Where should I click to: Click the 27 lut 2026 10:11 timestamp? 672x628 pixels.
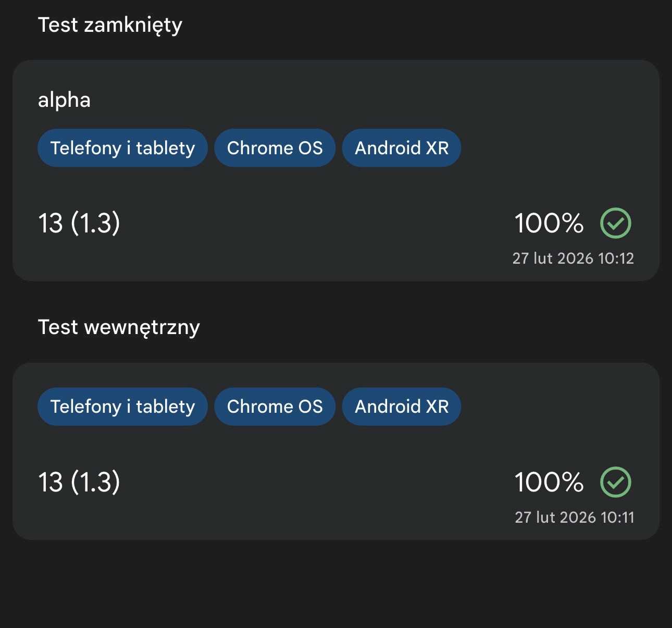574,518
